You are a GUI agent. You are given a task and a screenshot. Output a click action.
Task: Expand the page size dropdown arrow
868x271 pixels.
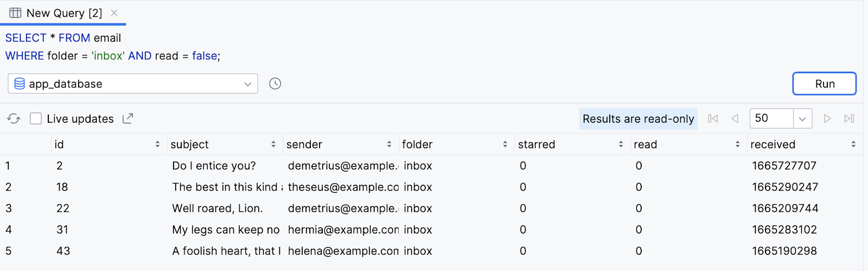(802, 118)
